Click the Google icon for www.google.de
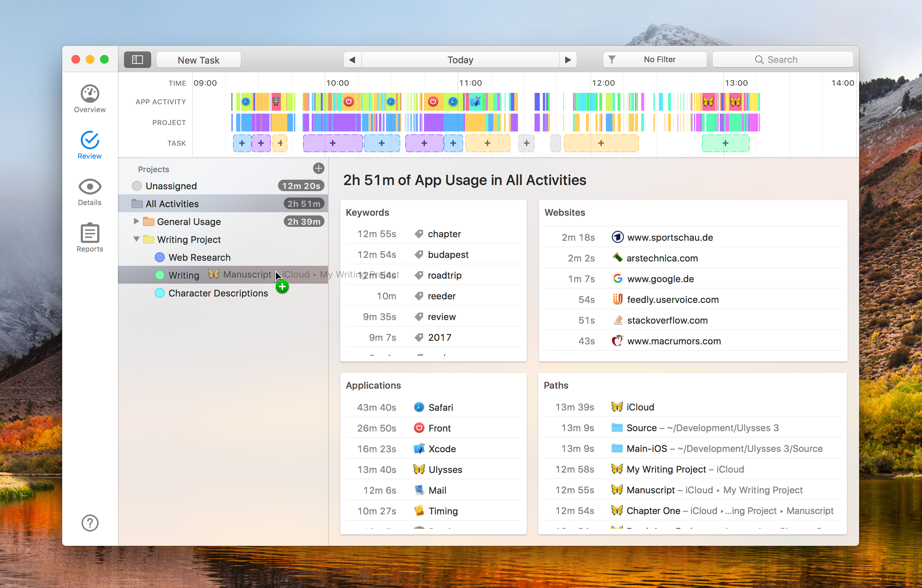Image resolution: width=922 pixels, height=588 pixels. click(x=617, y=278)
